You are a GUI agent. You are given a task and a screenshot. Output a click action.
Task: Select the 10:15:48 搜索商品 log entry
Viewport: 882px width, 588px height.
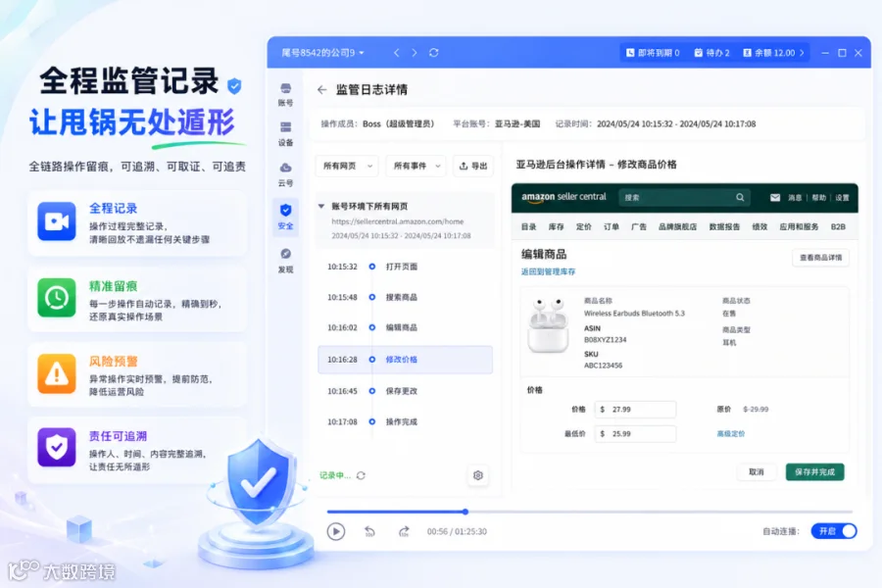(405, 297)
